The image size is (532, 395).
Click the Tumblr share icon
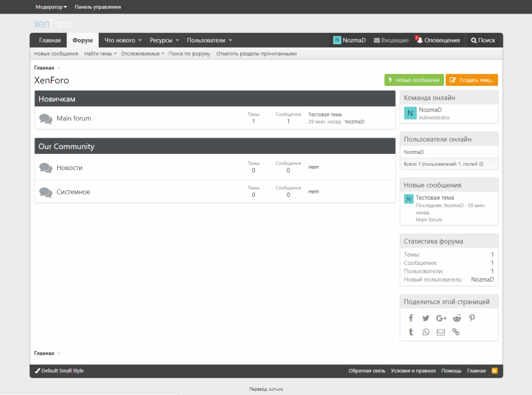click(411, 332)
